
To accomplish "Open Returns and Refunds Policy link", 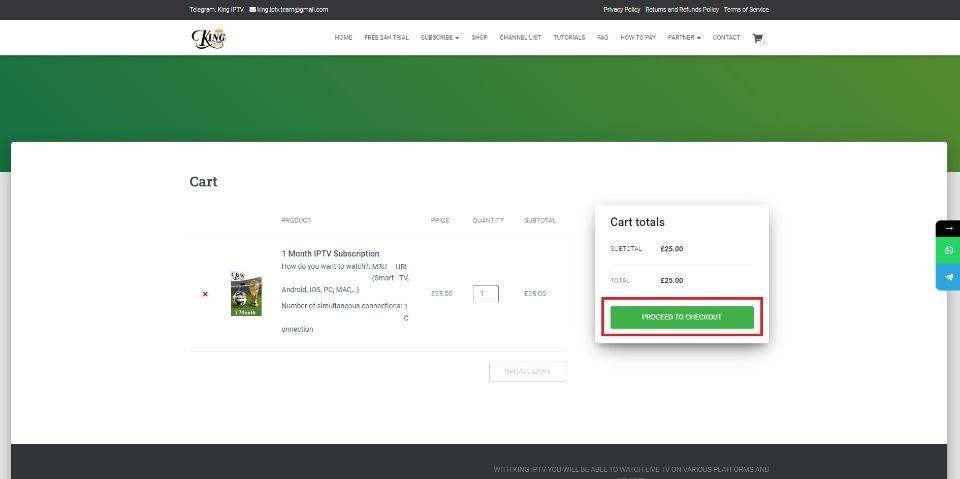I will (682, 10).
